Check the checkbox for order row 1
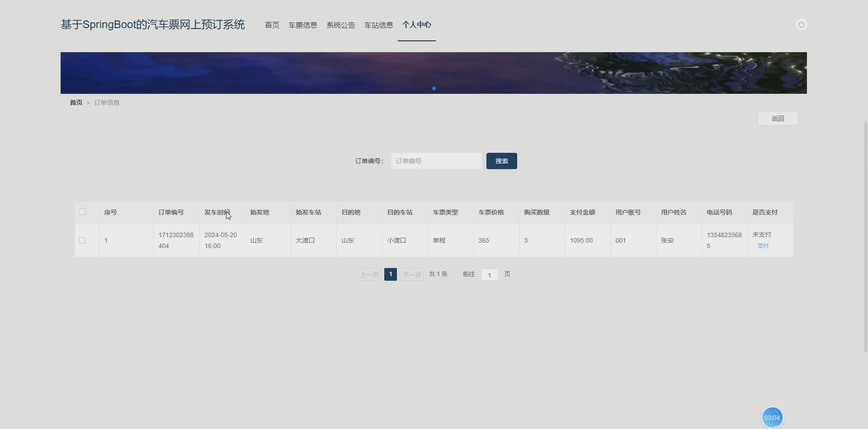This screenshot has height=429, width=868. point(82,240)
